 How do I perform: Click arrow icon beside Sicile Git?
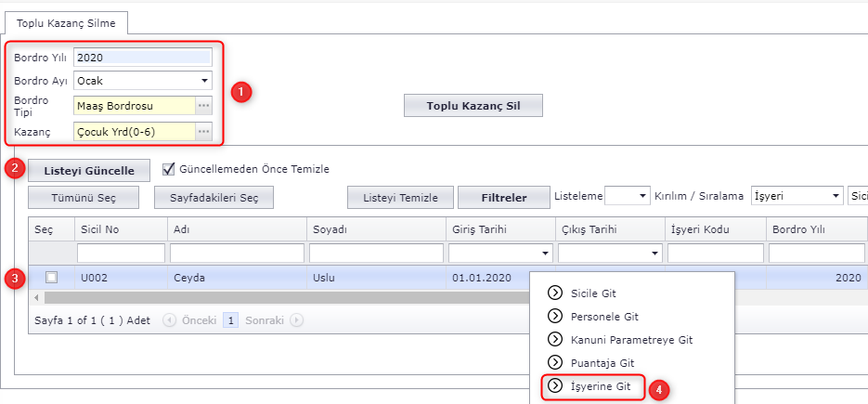point(555,293)
